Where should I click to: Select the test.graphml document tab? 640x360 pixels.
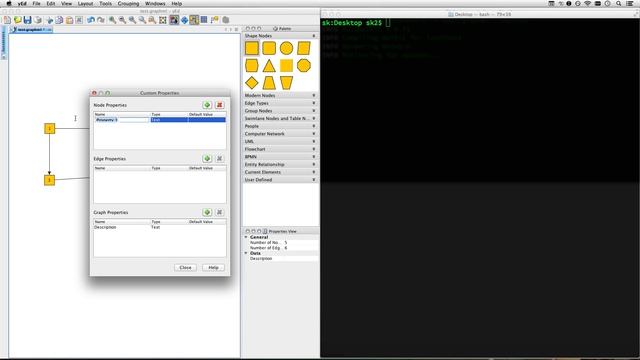(31, 29)
